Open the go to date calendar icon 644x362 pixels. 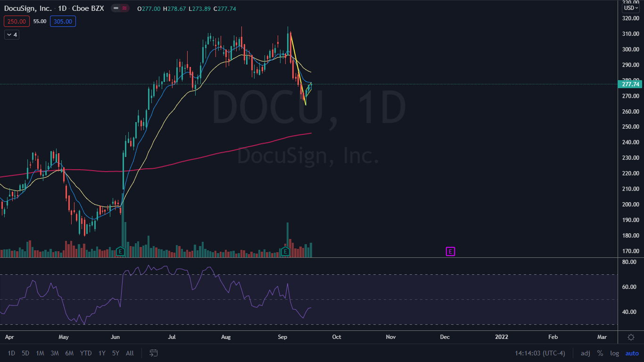point(153,353)
